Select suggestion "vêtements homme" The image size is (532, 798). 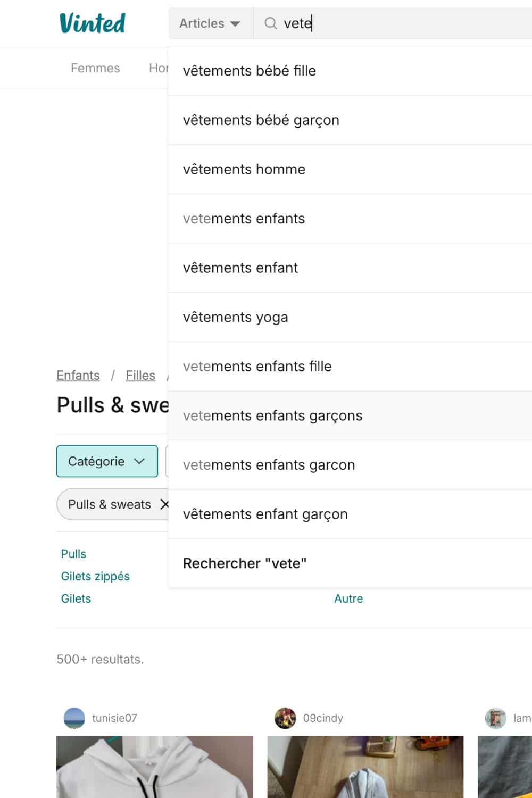click(244, 169)
